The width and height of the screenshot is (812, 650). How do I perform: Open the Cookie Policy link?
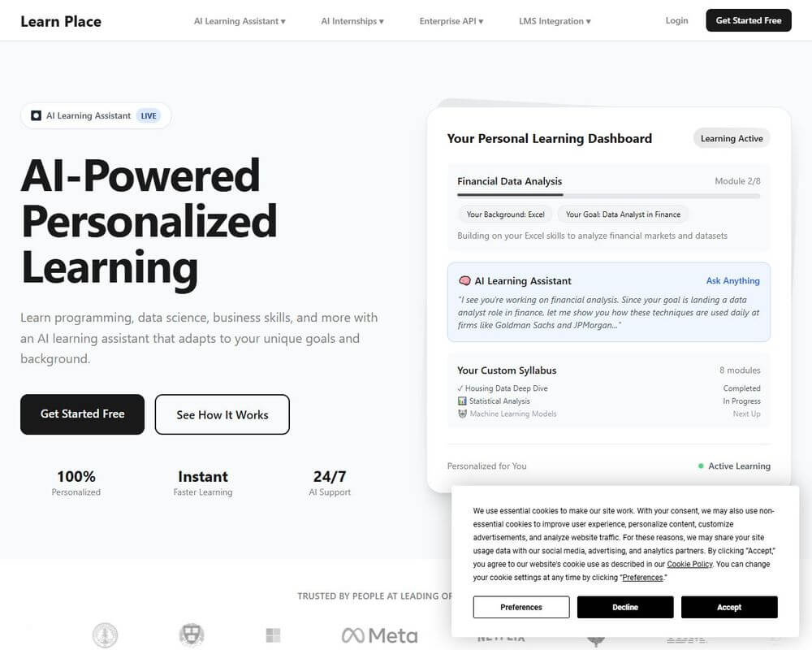pos(689,564)
